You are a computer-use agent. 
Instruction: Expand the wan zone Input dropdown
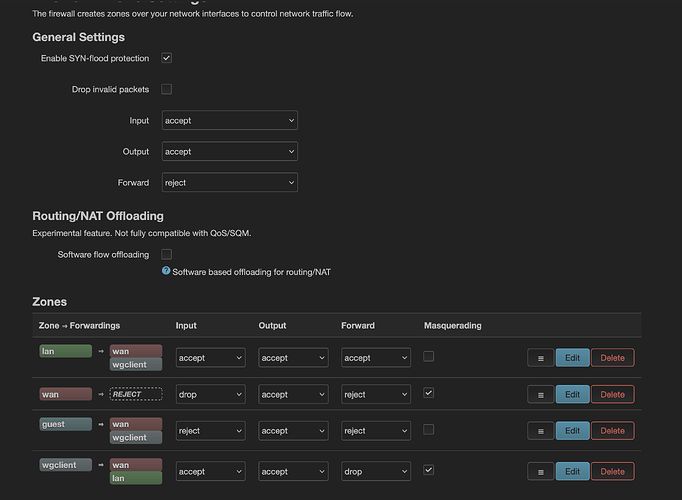210,394
